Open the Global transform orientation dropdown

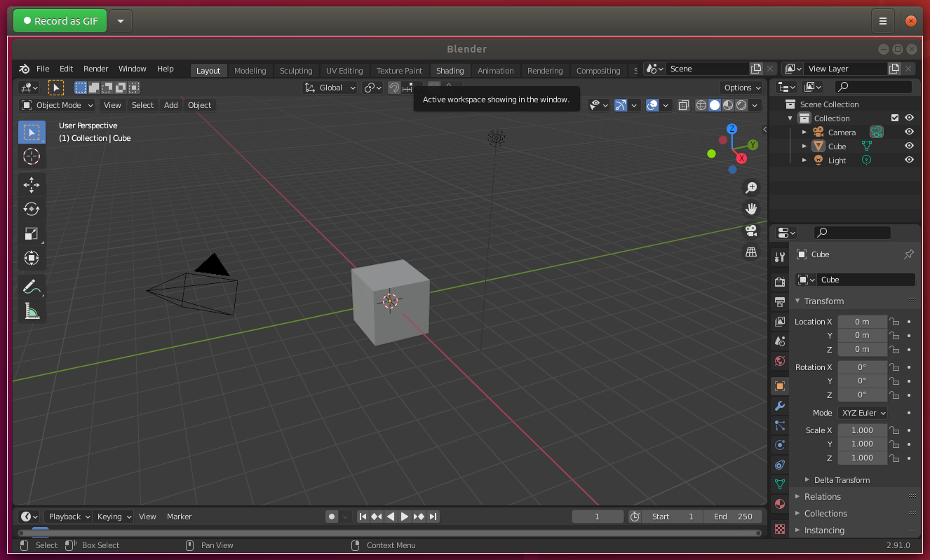click(330, 88)
